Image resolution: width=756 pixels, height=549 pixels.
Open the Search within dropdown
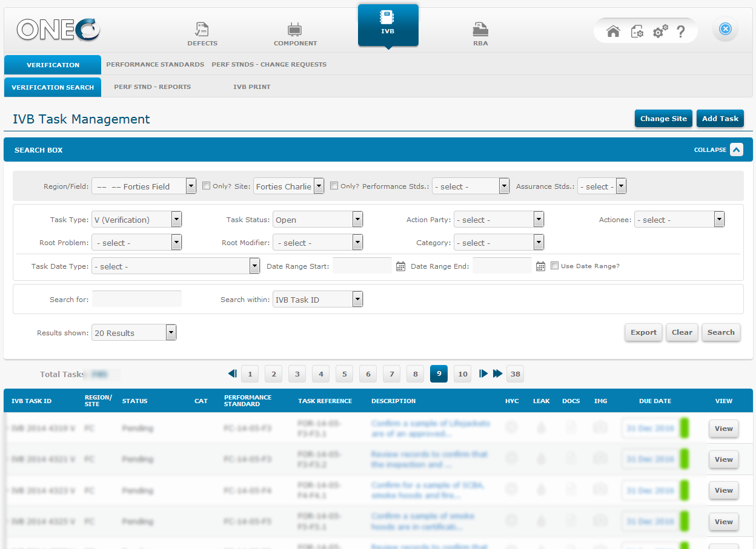[x=357, y=299]
